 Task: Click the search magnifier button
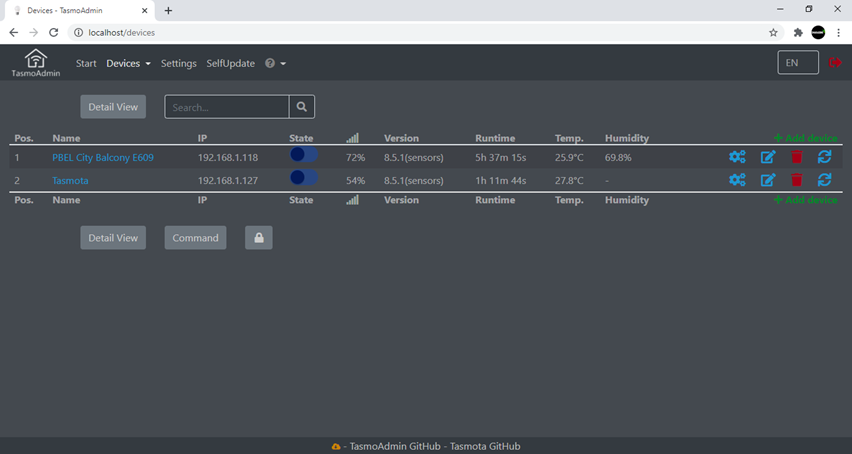302,107
